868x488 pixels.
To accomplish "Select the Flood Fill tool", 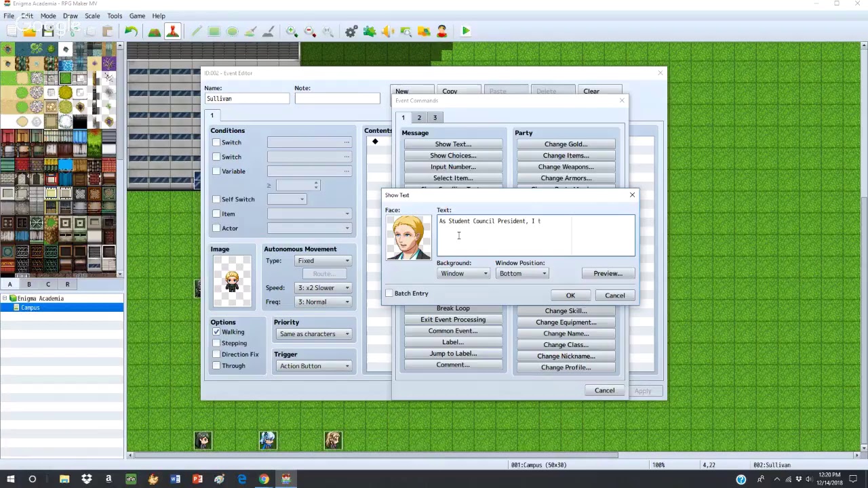I will (x=250, y=31).
